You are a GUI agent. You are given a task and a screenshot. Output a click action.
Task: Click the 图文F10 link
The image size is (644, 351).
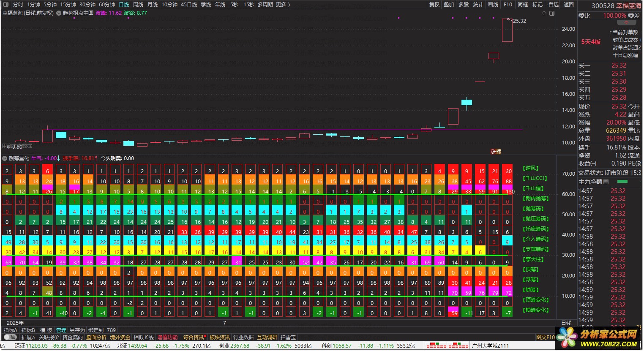pyautogui.click(x=545, y=337)
